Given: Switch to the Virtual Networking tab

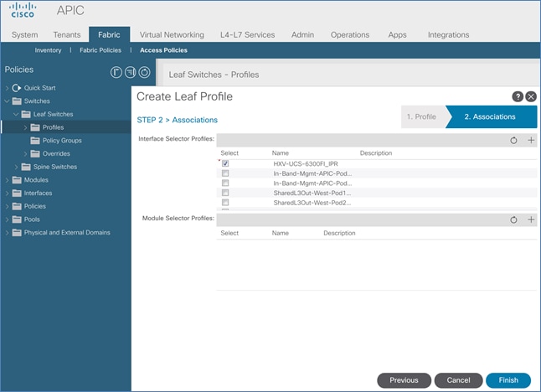Looking at the screenshot, I should pos(172,35).
